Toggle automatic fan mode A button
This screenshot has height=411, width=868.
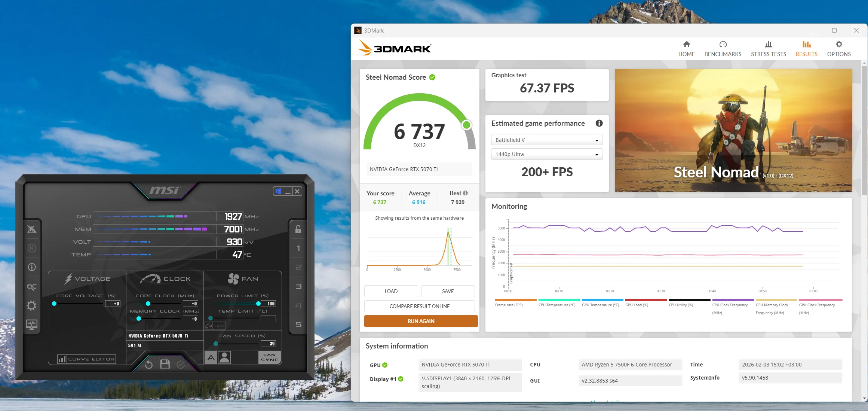tap(211, 357)
